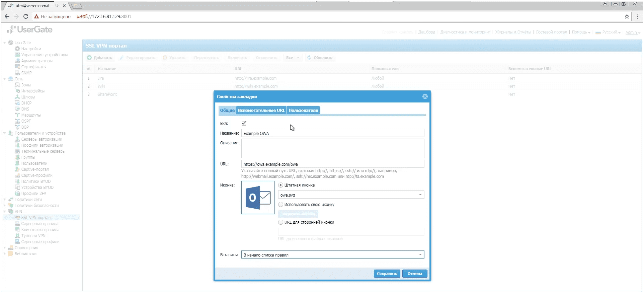
Task: Open Сертификаты icon in sidebar
Action: 17,67
